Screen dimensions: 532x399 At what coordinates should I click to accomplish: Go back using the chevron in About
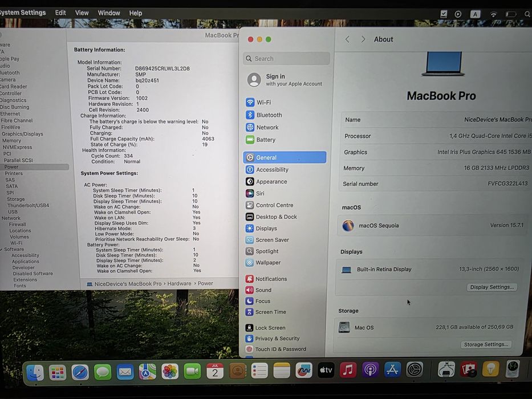(347, 39)
